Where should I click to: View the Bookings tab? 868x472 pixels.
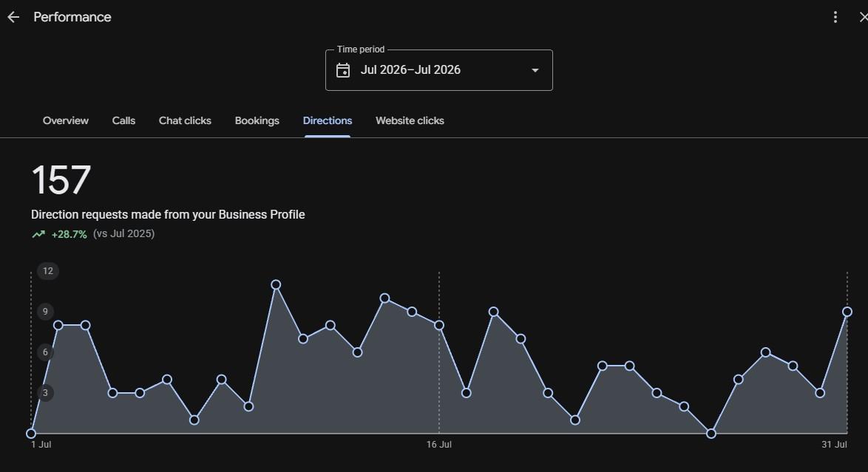[x=257, y=120]
